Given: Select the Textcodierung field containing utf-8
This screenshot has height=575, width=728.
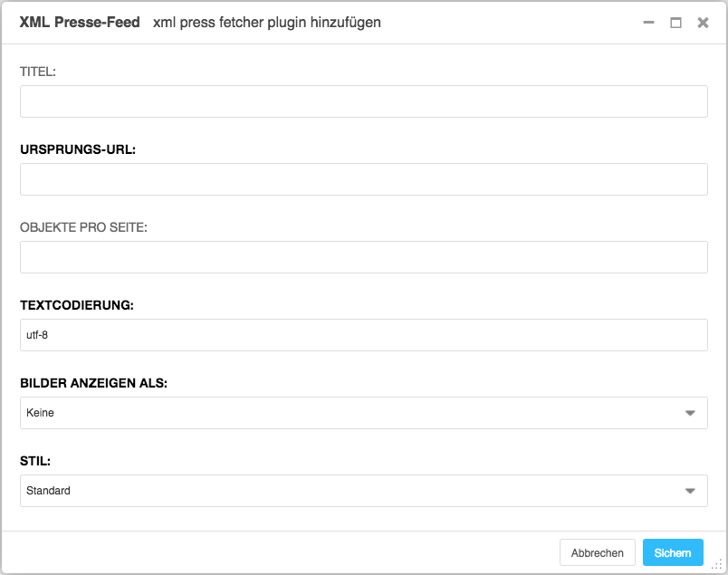Looking at the screenshot, I should [x=363, y=335].
